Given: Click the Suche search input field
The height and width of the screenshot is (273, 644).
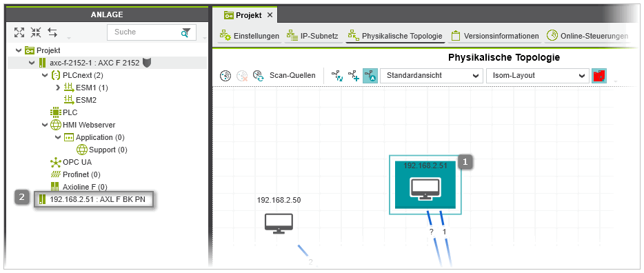Looking at the screenshot, I should pos(143,32).
